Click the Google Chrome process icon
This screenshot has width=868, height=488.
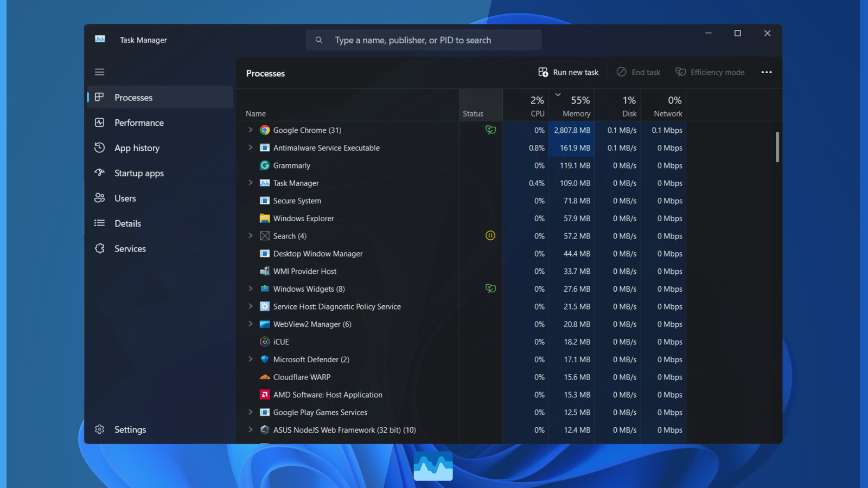265,130
